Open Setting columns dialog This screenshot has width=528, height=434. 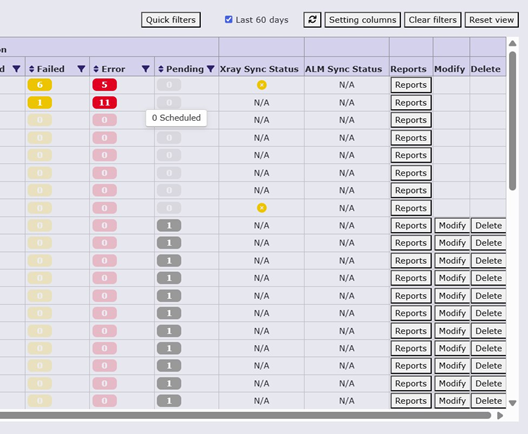363,20
